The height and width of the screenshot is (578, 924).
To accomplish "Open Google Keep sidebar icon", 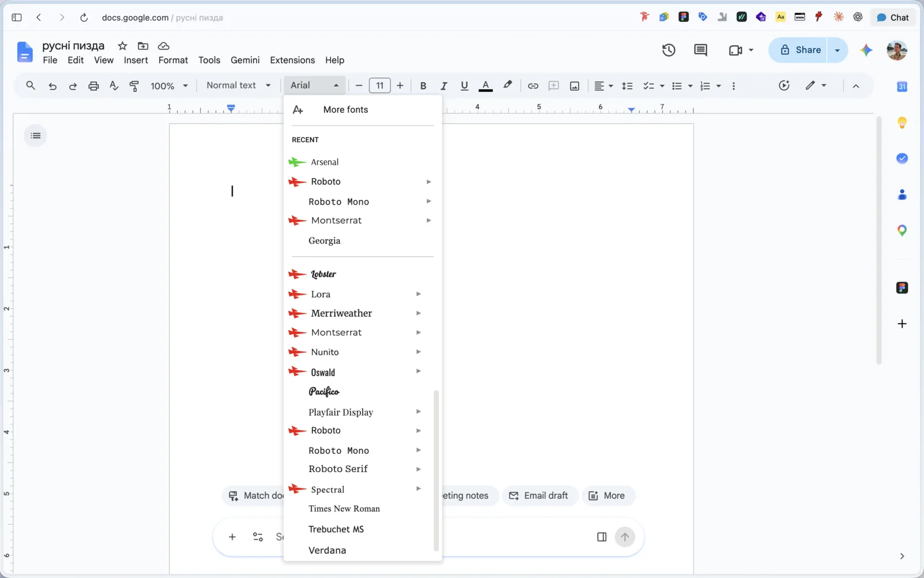I will pos(902,123).
